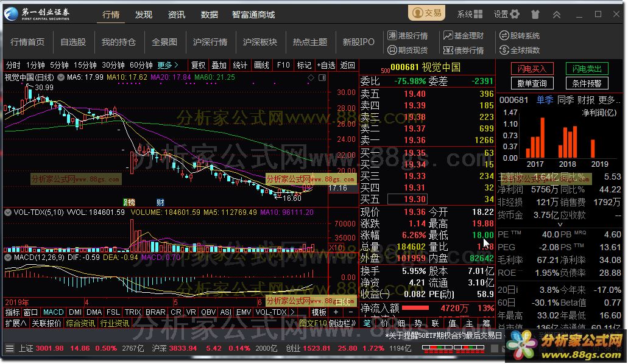Screen dimensions: 628x364
Task: Expand financial data with the down chevron
Action: click(560, 225)
